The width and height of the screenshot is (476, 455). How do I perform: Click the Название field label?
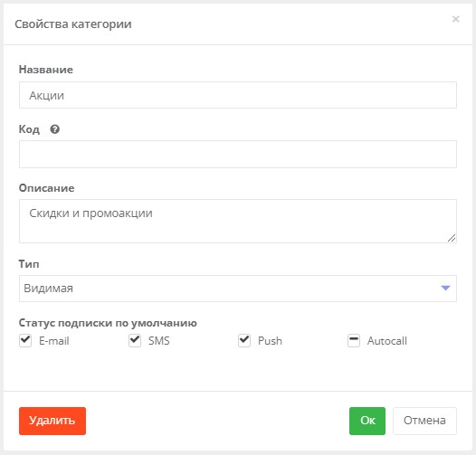(46, 70)
